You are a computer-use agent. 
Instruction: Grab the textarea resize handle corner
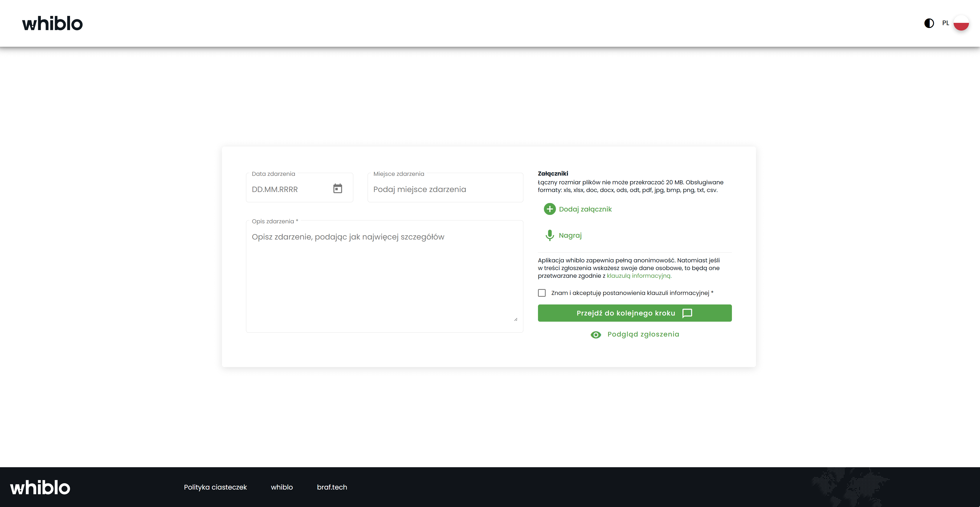pyautogui.click(x=515, y=319)
